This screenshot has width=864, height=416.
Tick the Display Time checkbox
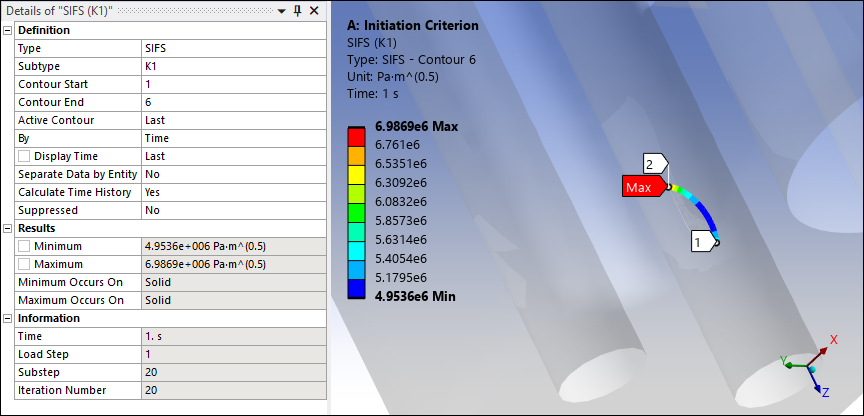point(25,156)
